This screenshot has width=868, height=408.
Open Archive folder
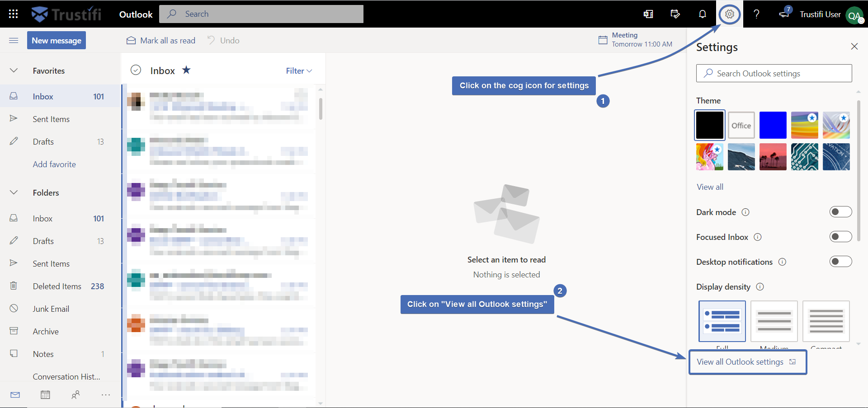[61, 331]
